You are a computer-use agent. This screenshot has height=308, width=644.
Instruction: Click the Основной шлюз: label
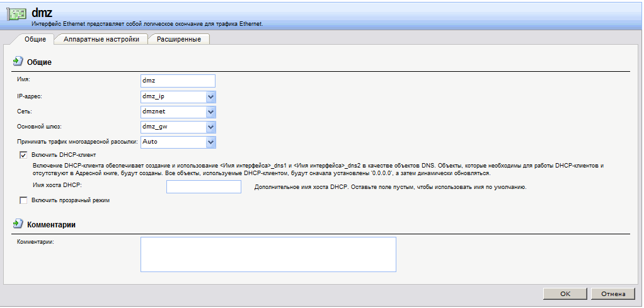[x=39, y=127]
